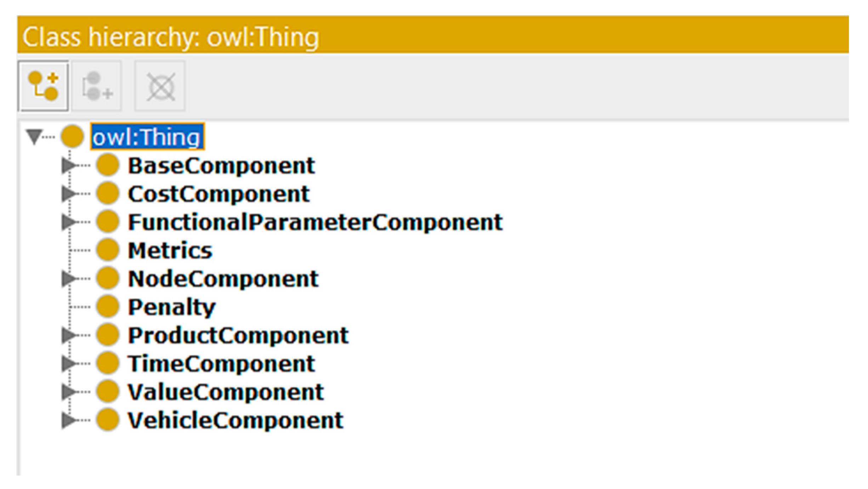868x489 pixels.
Task: Click the BaseComponent class circle icon
Action: tap(107, 165)
